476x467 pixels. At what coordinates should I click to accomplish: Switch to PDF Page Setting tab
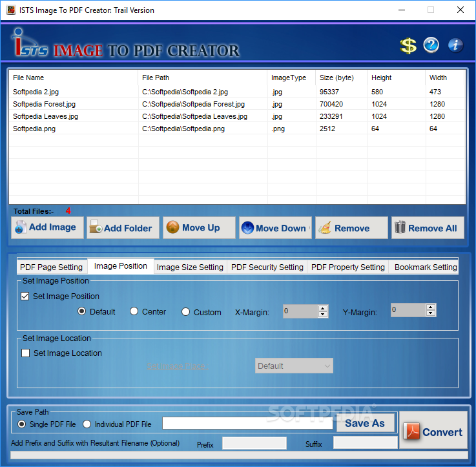(51, 267)
